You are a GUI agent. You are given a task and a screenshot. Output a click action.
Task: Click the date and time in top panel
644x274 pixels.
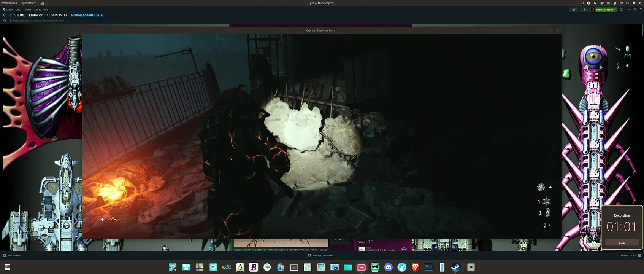pyautogui.click(x=322, y=3)
